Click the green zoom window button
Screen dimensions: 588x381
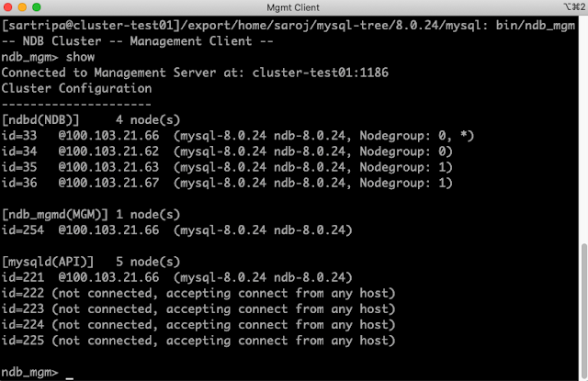(37, 7)
